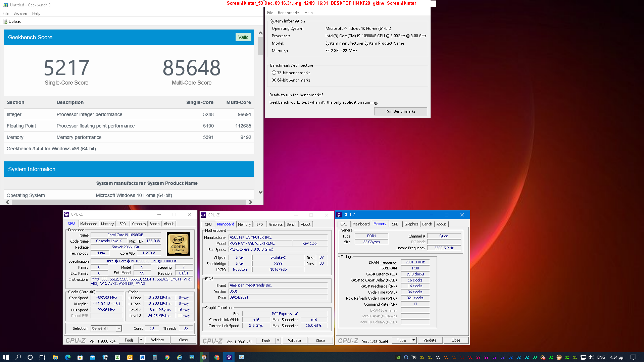The image size is (644, 362).
Task: Click Close button in left CPU-Z window
Action: pyautogui.click(x=183, y=340)
